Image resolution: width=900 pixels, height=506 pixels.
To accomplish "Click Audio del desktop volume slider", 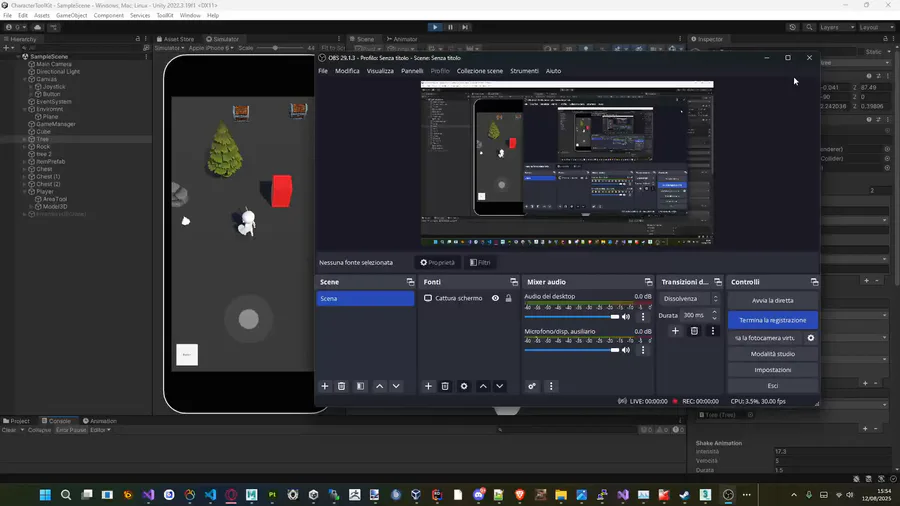I will pos(572,317).
